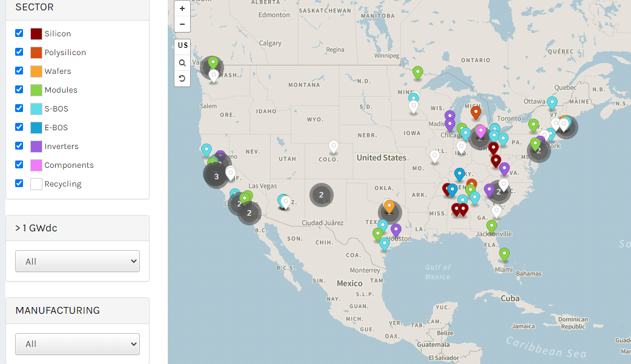Zoom out using the minus map control
The height and width of the screenshot is (364, 631).
coord(182,24)
